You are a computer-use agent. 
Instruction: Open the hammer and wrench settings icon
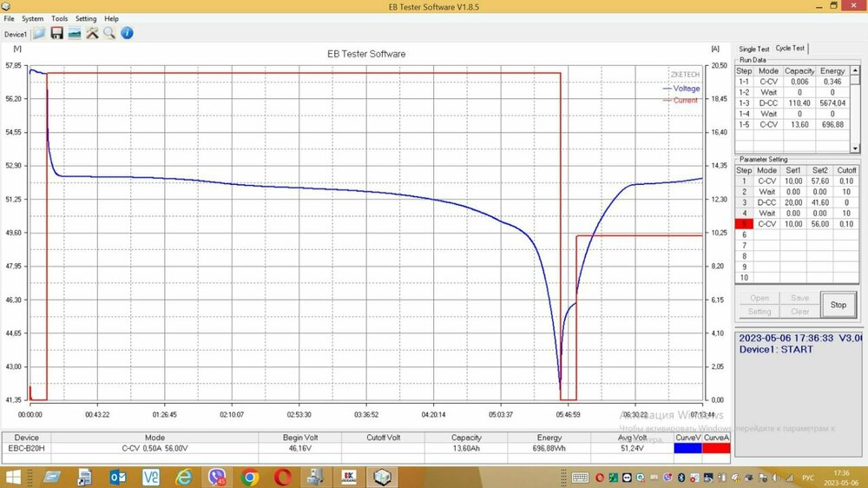(91, 33)
